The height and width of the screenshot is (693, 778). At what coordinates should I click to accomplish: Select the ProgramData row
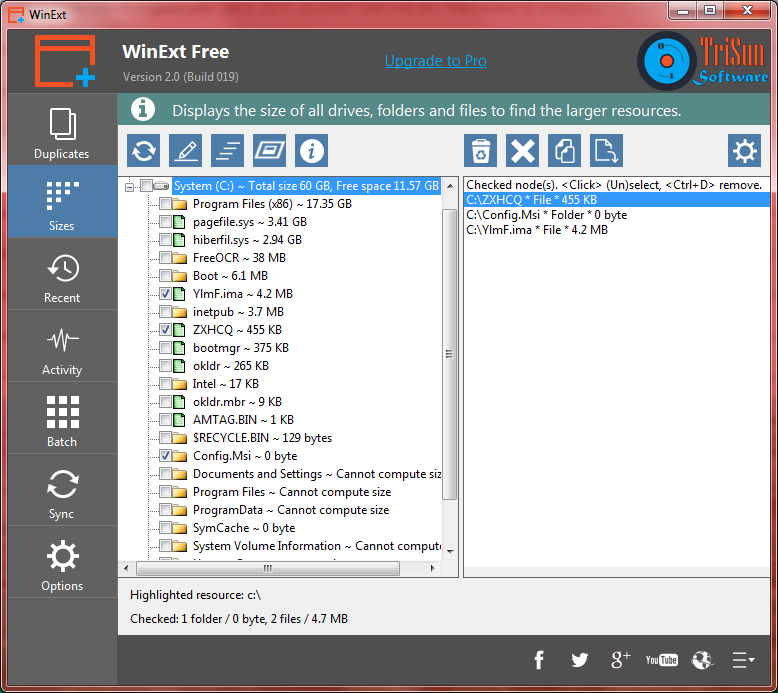[291, 510]
